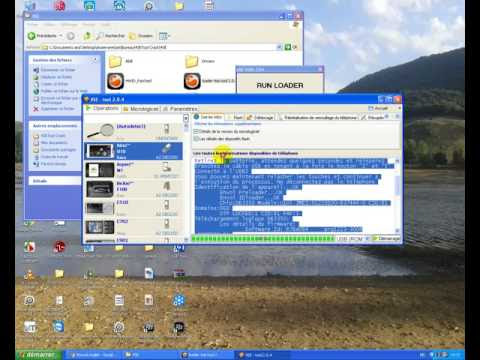
Task: Select the left orange application icon in Explorer
Action: 115,81
